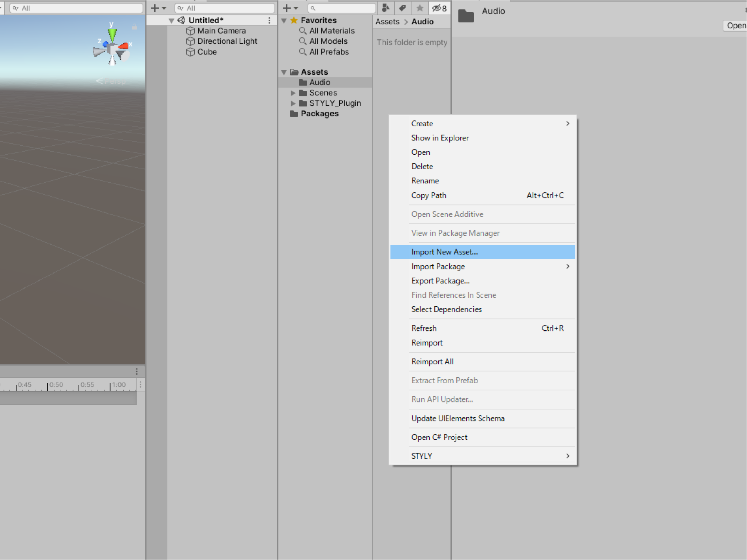
Task: Choose Select Dependencies
Action: pyautogui.click(x=483, y=309)
